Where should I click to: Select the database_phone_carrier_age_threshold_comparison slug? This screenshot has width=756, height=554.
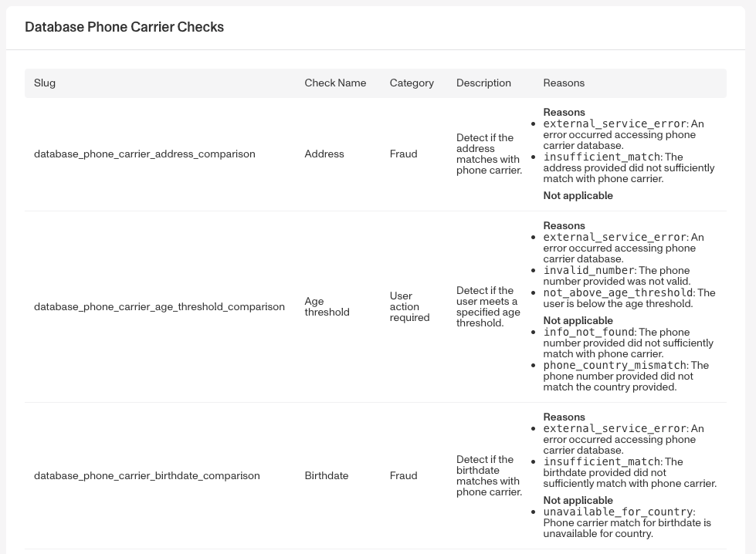(159, 307)
